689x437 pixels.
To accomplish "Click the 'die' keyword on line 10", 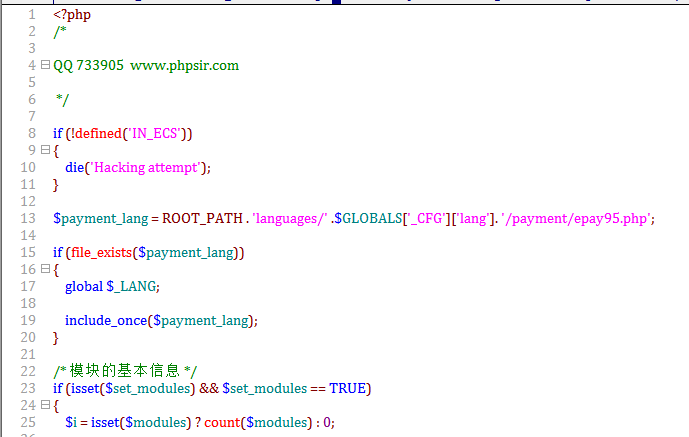I will tap(74, 167).
